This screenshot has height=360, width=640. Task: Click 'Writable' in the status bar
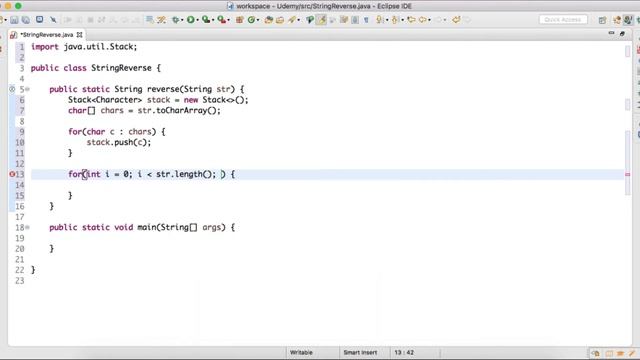click(x=301, y=352)
